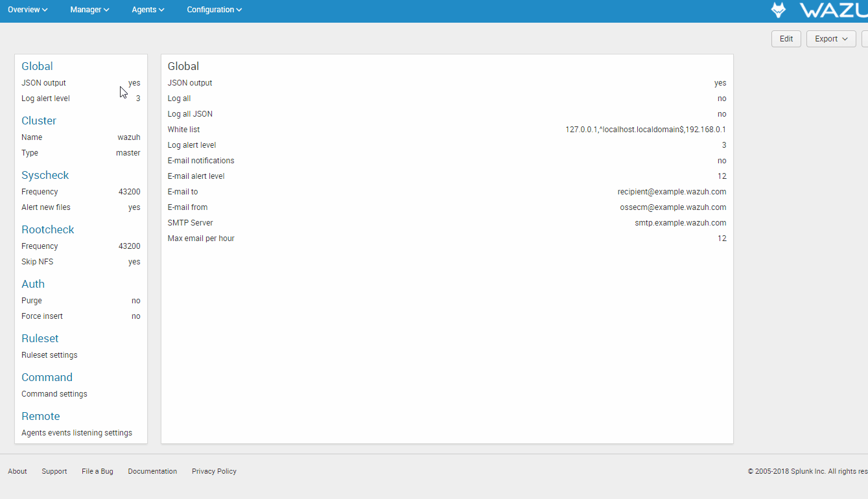Click main panel 'JSON output' label

190,83
